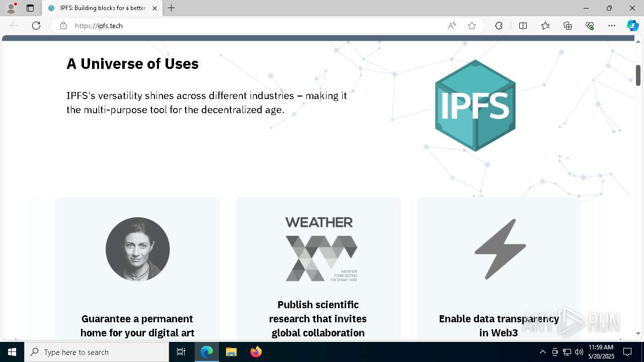Viewport: 644px width, 362px height.
Task: Open Settings and more menu
Action: [612, 26]
